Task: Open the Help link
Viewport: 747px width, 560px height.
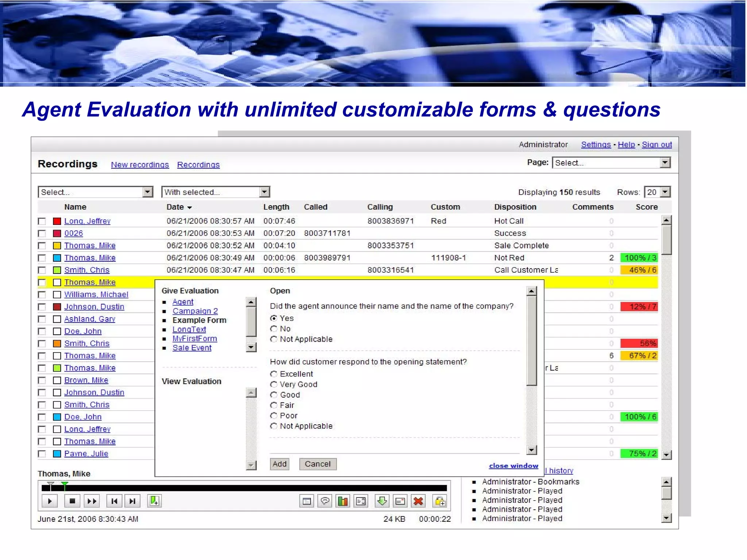Action: point(626,144)
